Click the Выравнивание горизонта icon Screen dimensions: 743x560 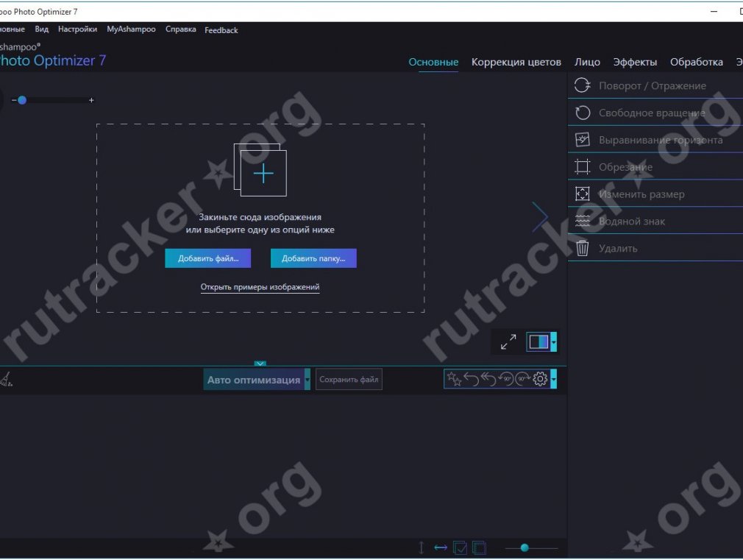click(x=583, y=139)
